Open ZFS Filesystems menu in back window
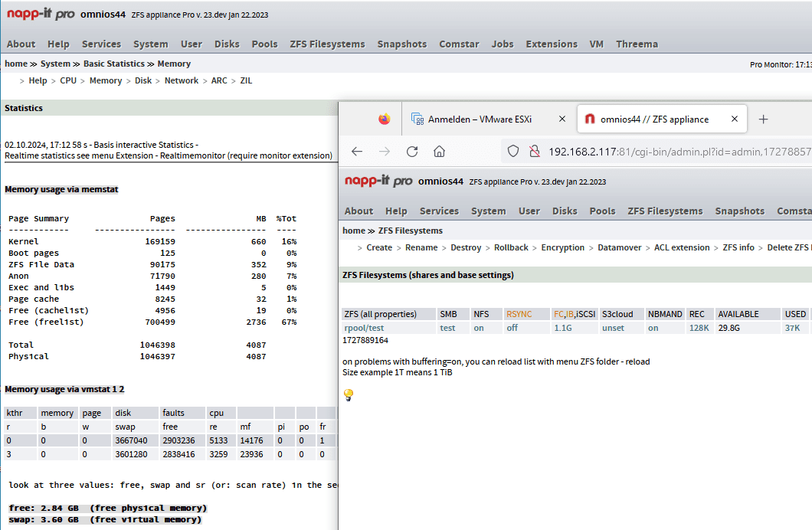This screenshot has height=530, width=812. 327,44
